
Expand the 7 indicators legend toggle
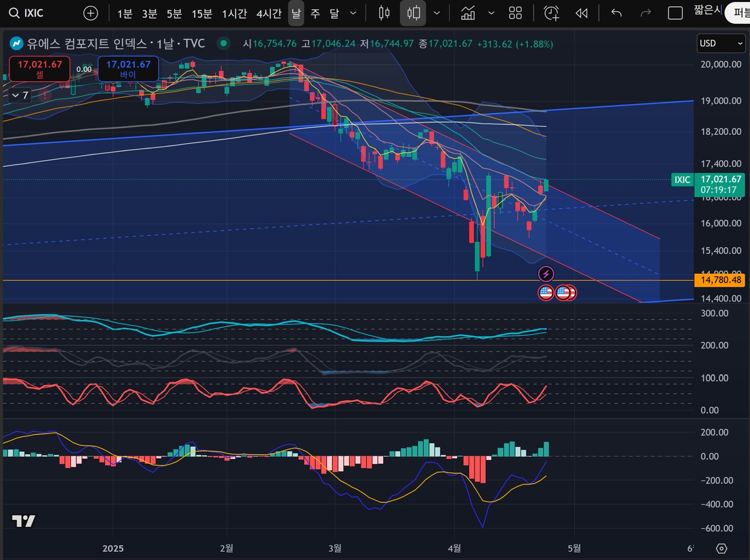tap(19, 95)
